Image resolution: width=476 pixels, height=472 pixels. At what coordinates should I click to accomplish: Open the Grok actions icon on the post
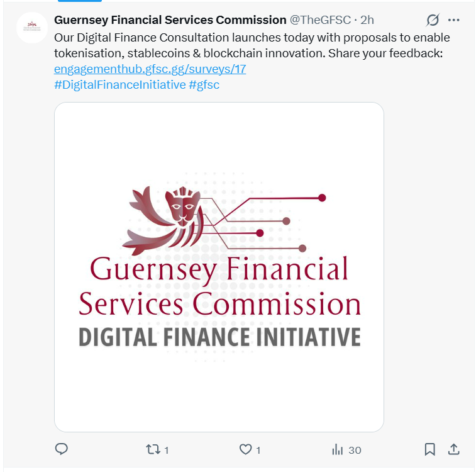[x=433, y=20]
